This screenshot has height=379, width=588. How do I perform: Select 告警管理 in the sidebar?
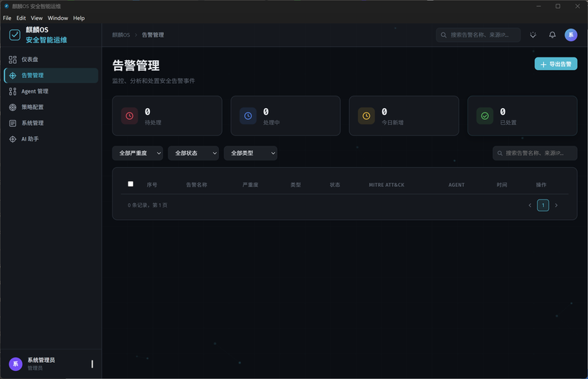pos(51,76)
